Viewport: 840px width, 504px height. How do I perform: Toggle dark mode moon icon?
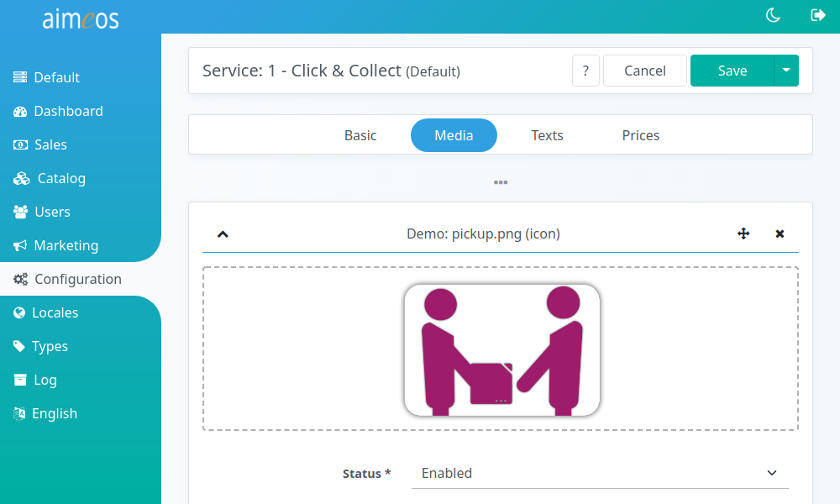(773, 15)
